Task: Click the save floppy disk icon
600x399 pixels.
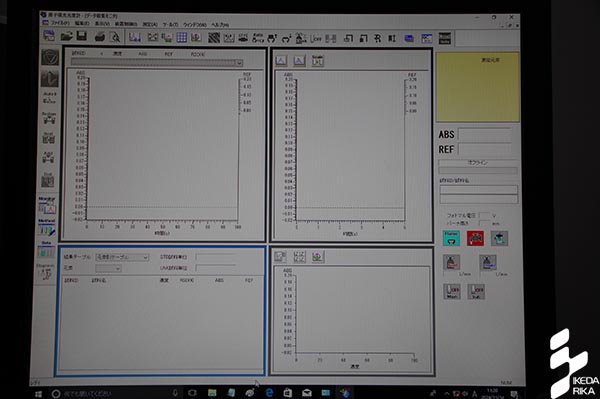Action: pyautogui.click(x=82, y=36)
